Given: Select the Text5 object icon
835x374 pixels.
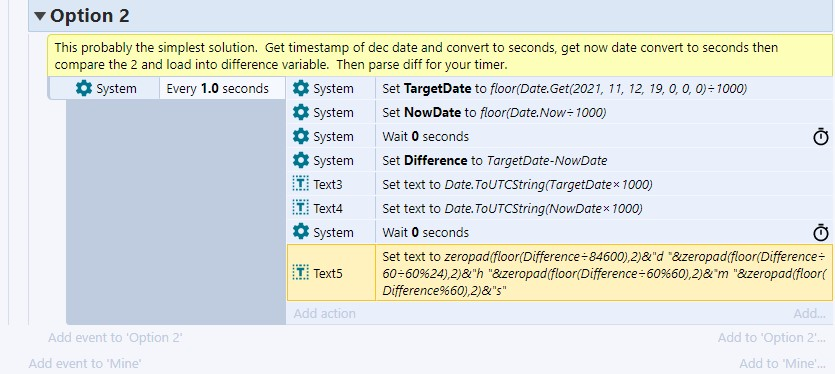Looking at the screenshot, I should tap(301, 273).
